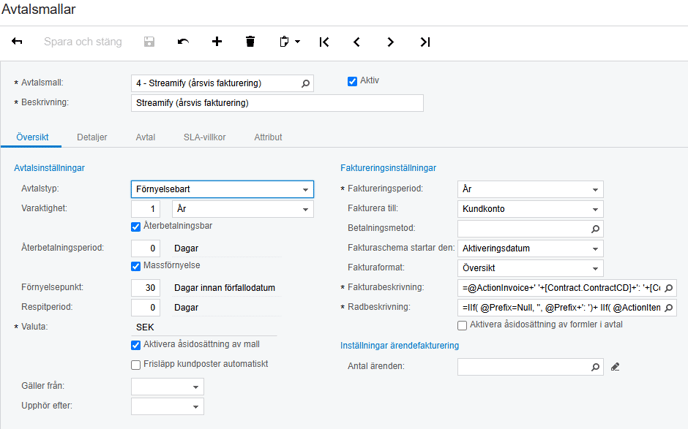Edit Antal ärenden with pencil icon

click(x=615, y=367)
